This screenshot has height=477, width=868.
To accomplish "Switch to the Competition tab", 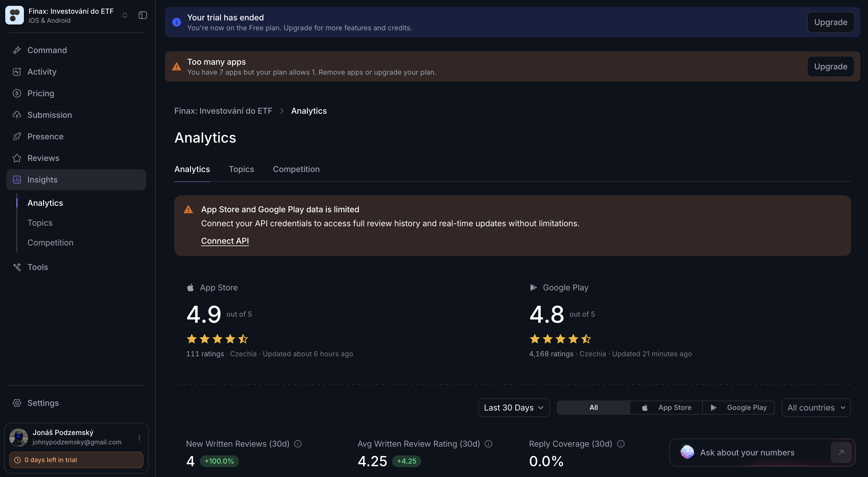I will click(x=296, y=169).
